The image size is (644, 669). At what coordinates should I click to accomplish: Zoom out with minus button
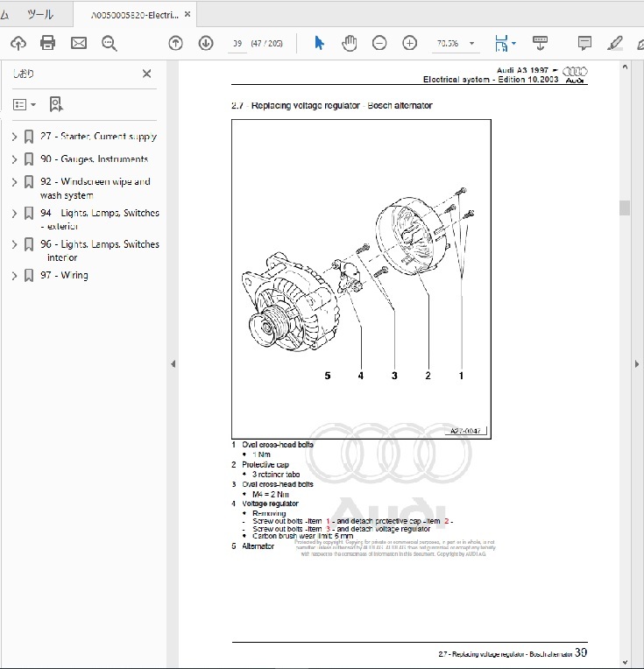[x=379, y=43]
